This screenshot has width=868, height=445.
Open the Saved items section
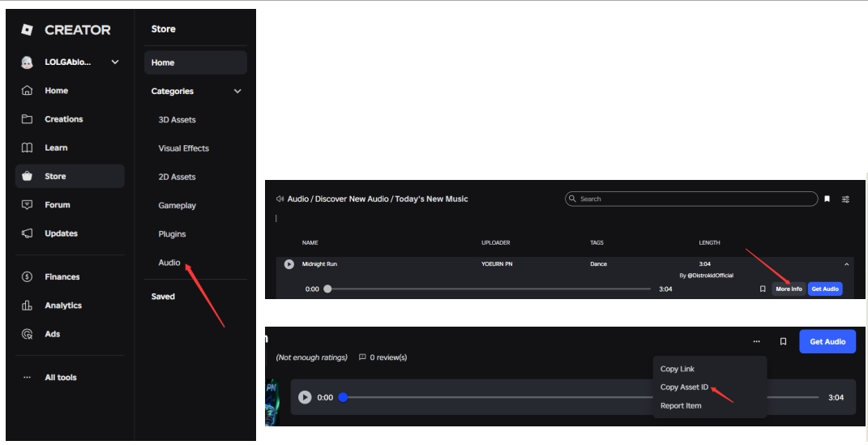tap(163, 297)
